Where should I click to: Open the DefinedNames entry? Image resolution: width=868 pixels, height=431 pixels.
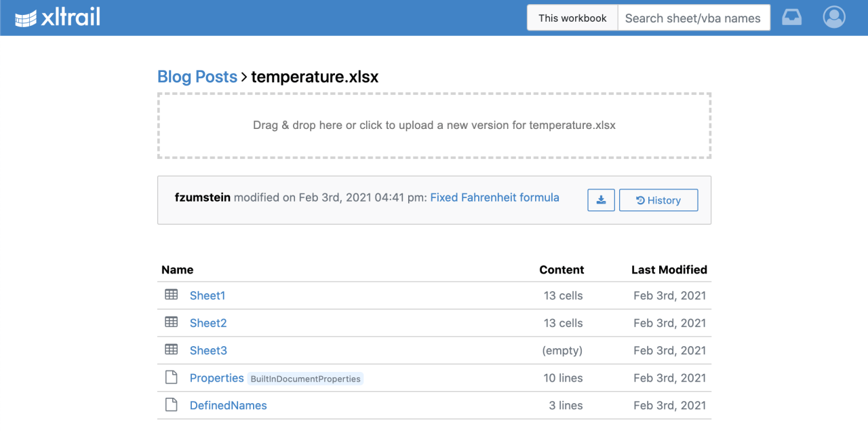point(228,405)
